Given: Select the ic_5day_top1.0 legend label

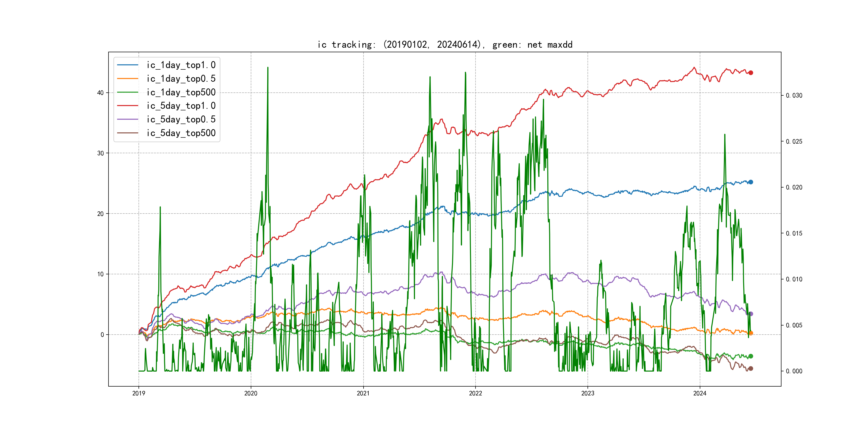Looking at the screenshot, I should [x=181, y=106].
